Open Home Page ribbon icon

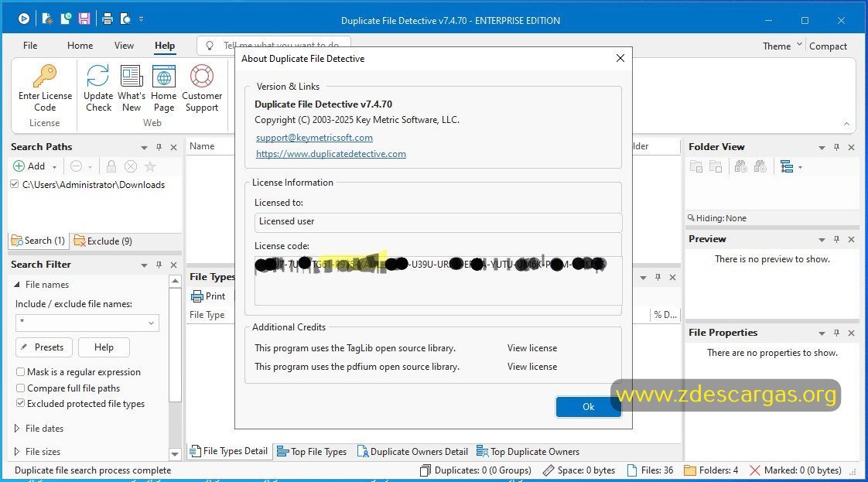point(164,76)
